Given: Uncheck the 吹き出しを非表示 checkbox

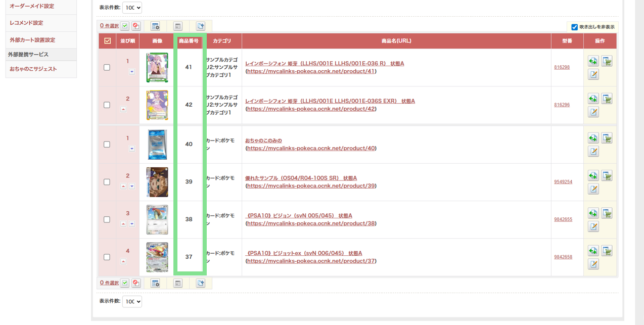Looking at the screenshot, I should (574, 27).
